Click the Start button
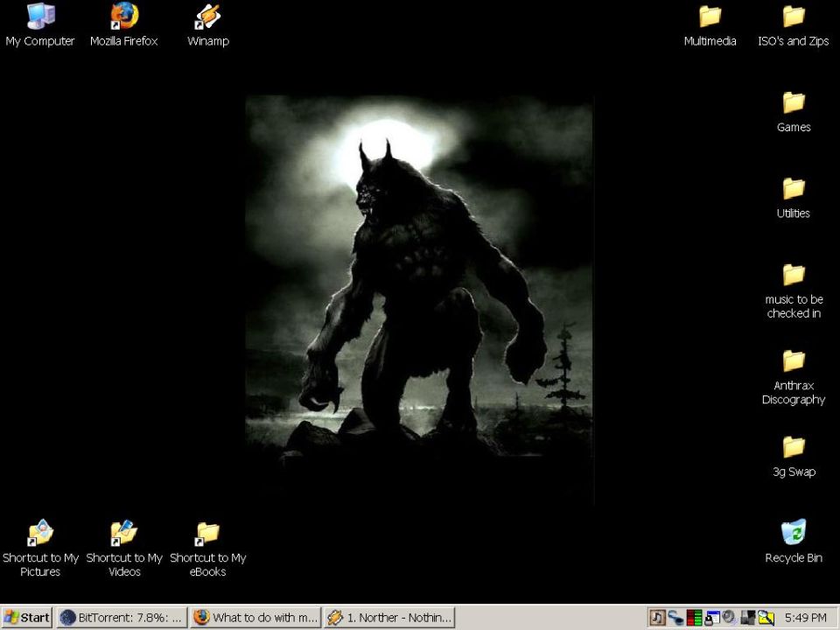The height and width of the screenshot is (630, 840). [27, 618]
